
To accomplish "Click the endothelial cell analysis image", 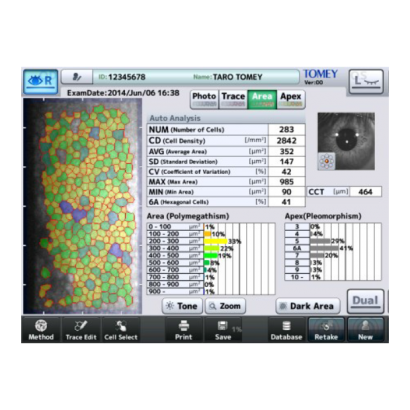I will (x=82, y=206).
